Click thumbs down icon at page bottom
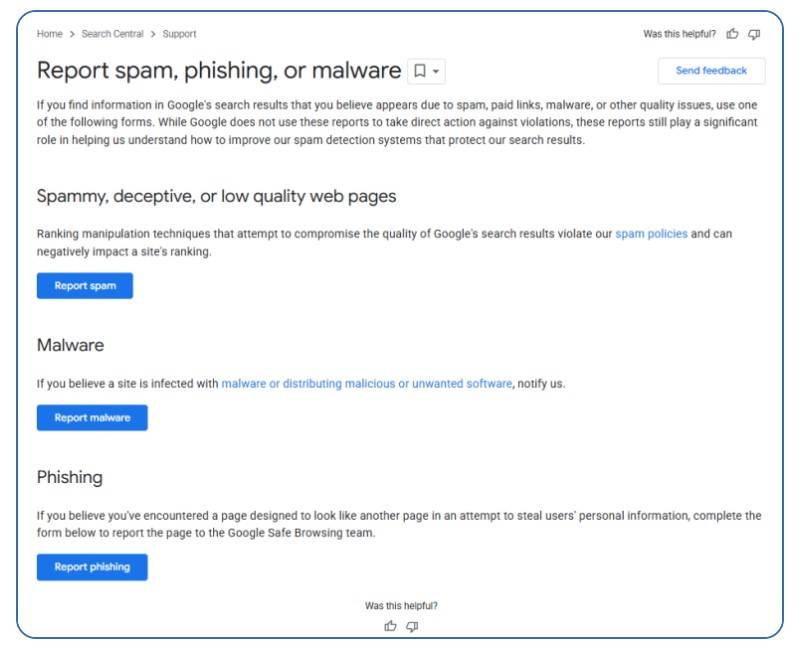This screenshot has height=649, width=803. tap(412, 626)
